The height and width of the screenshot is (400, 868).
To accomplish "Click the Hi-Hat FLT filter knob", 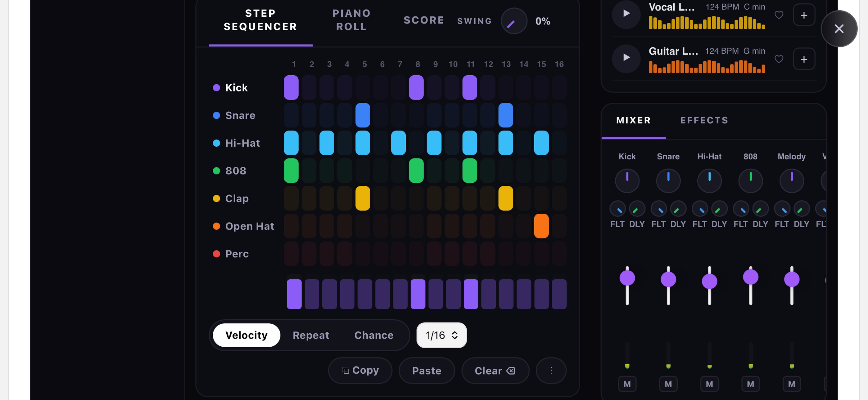I will click(x=700, y=209).
